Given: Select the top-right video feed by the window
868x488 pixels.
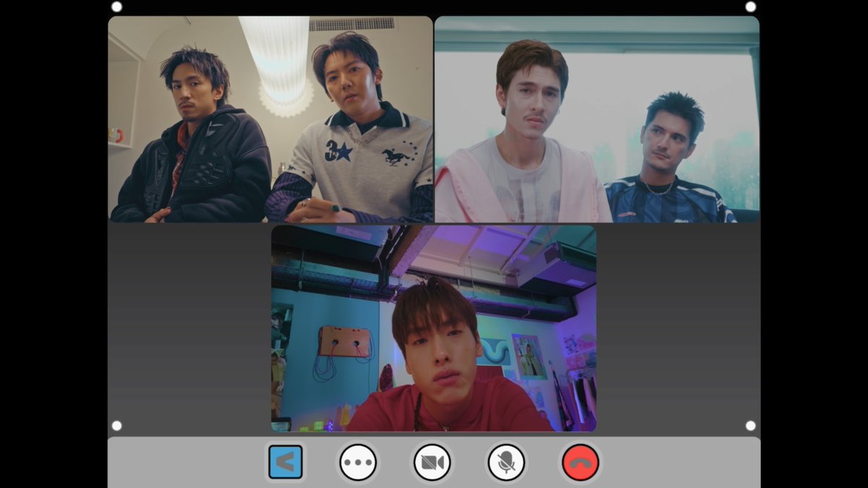Looking at the screenshot, I should click(x=597, y=119).
